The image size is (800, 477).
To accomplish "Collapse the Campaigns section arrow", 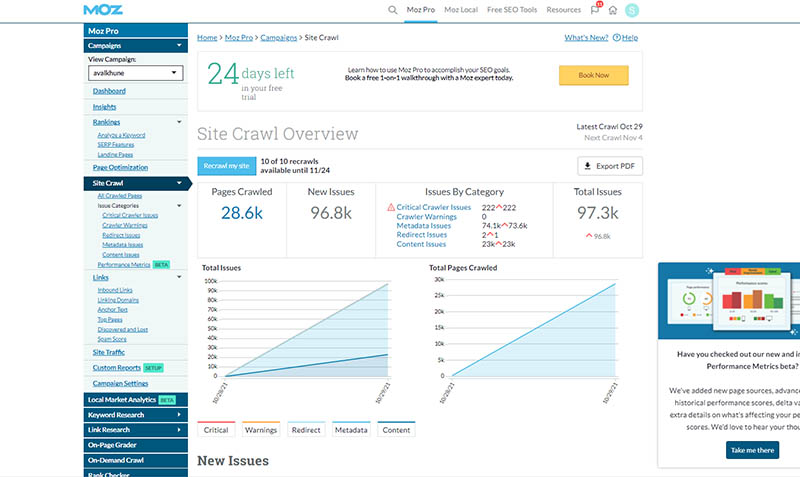I will click(179, 45).
